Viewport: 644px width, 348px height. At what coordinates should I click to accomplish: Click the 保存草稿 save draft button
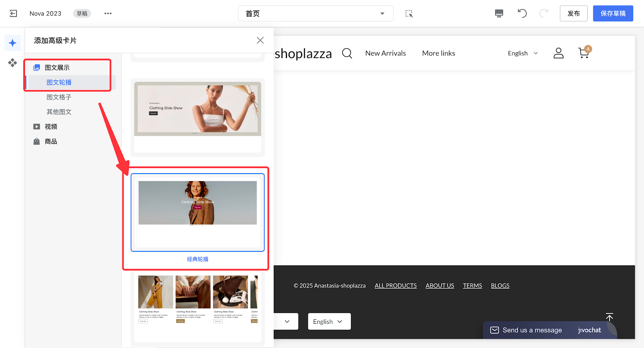[x=613, y=14]
